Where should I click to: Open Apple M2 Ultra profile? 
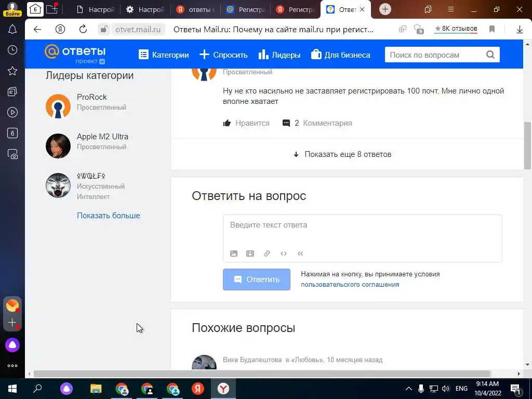coord(102,137)
